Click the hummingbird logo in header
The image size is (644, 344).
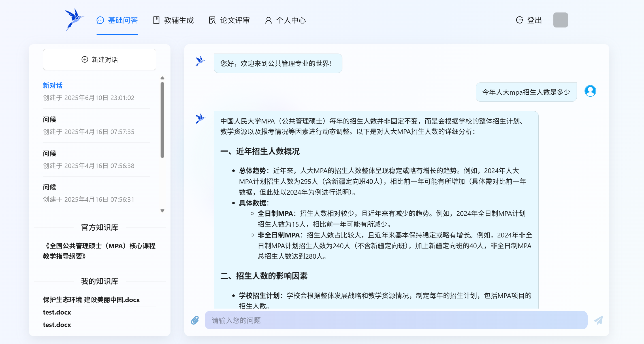pyautogui.click(x=74, y=20)
